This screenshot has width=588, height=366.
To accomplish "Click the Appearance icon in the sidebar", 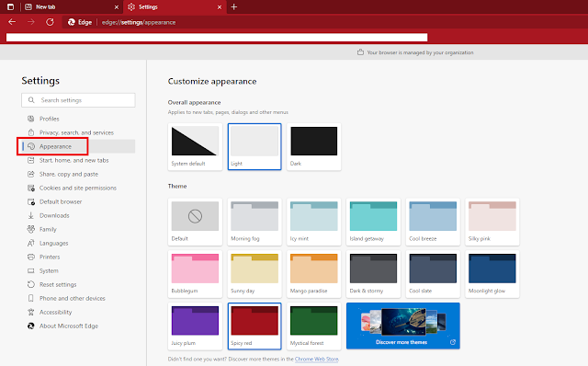I will (x=31, y=146).
